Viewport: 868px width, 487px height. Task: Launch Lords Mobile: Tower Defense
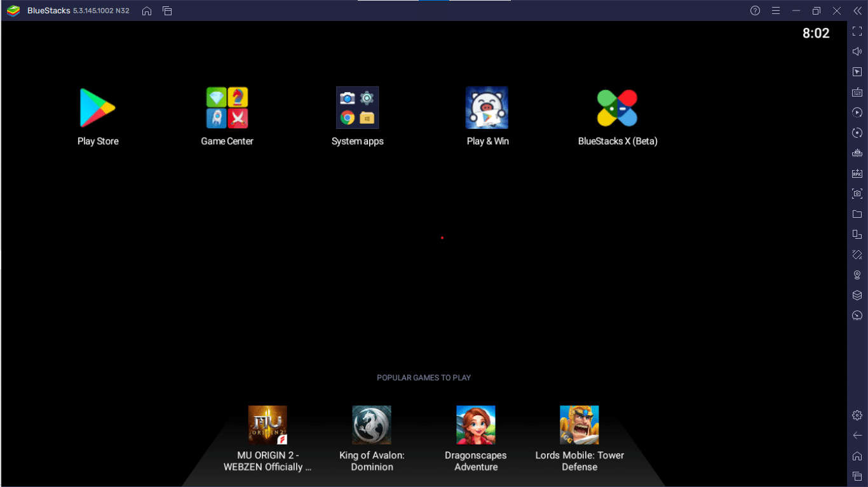(580, 425)
